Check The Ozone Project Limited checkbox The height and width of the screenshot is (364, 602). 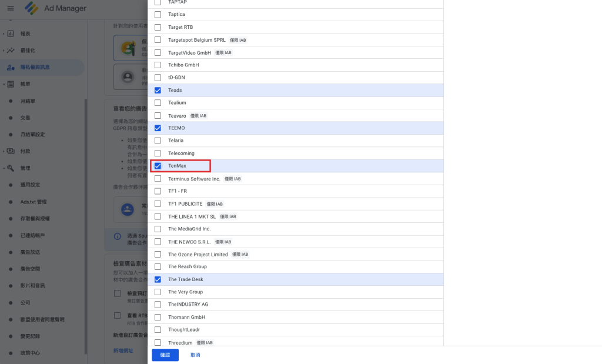pyautogui.click(x=158, y=254)
